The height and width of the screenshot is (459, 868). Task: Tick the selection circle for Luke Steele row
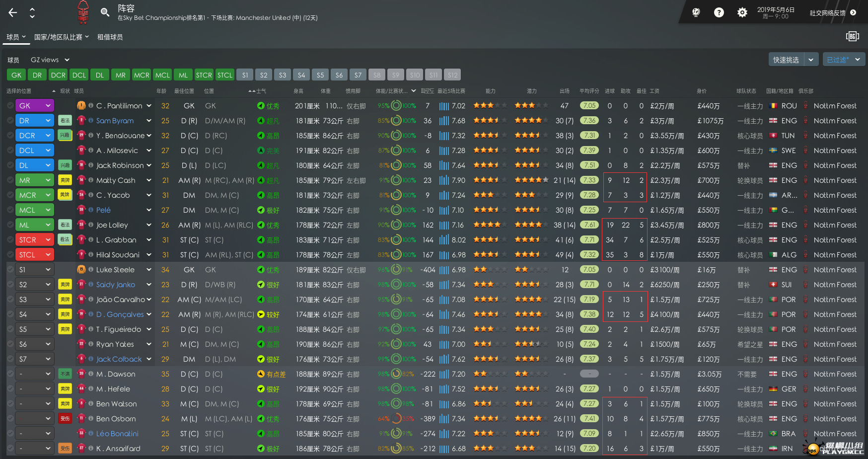[10, 270]
